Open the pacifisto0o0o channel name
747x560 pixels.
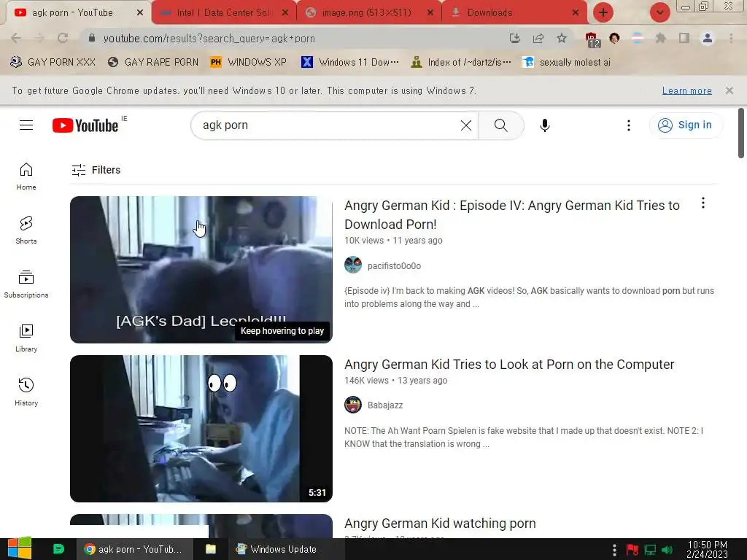pyautogui.click(x=394, y=265)
